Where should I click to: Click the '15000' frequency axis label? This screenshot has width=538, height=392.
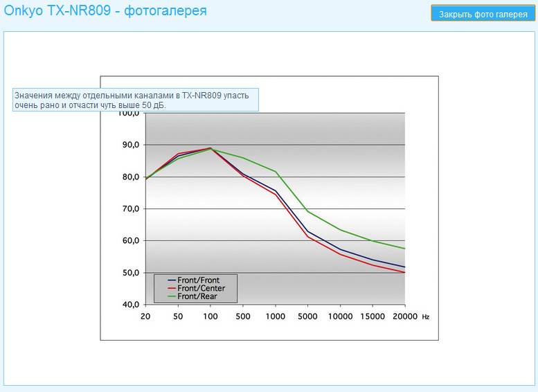tap(373, 317)
